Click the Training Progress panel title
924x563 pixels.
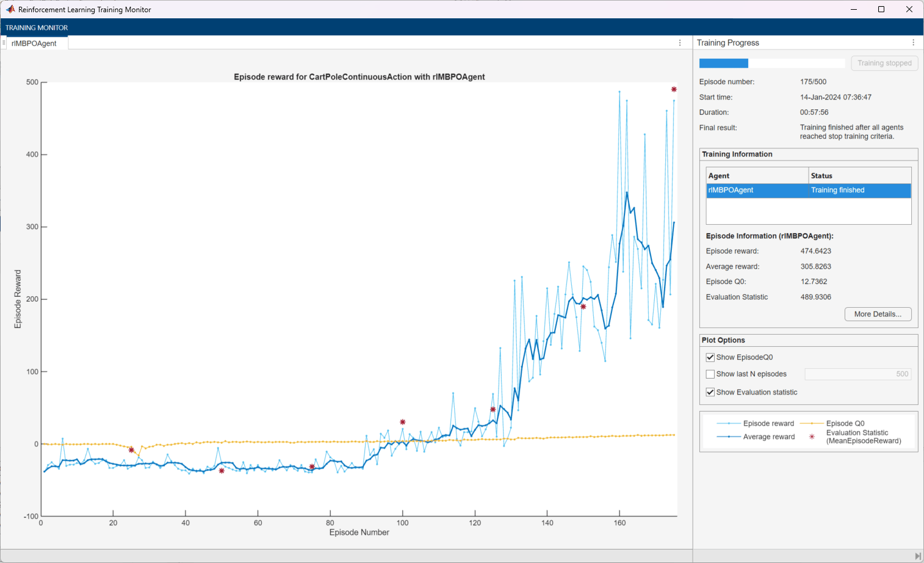[x=728, y=43]
